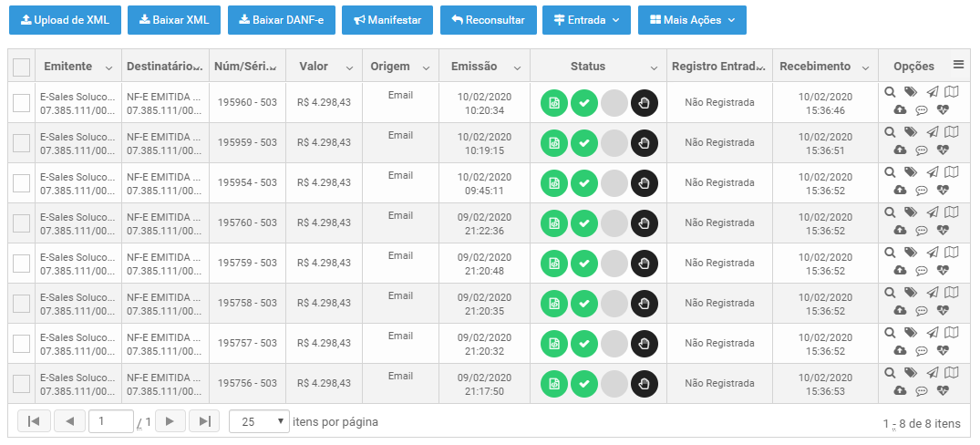980x445 pixels.
Task: Open comment bubble in row 195954
Action: pos(922,191)
